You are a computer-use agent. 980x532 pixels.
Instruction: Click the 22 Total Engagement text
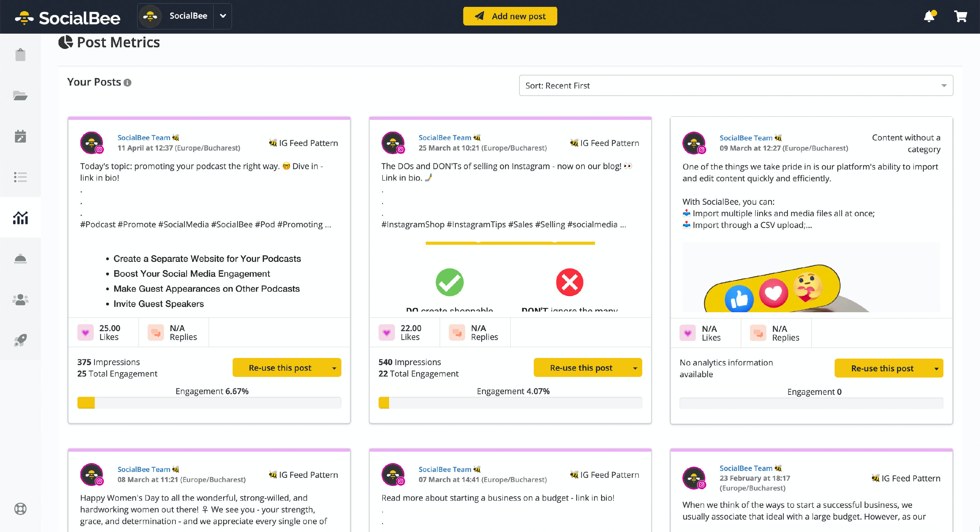tap(418, 374)
